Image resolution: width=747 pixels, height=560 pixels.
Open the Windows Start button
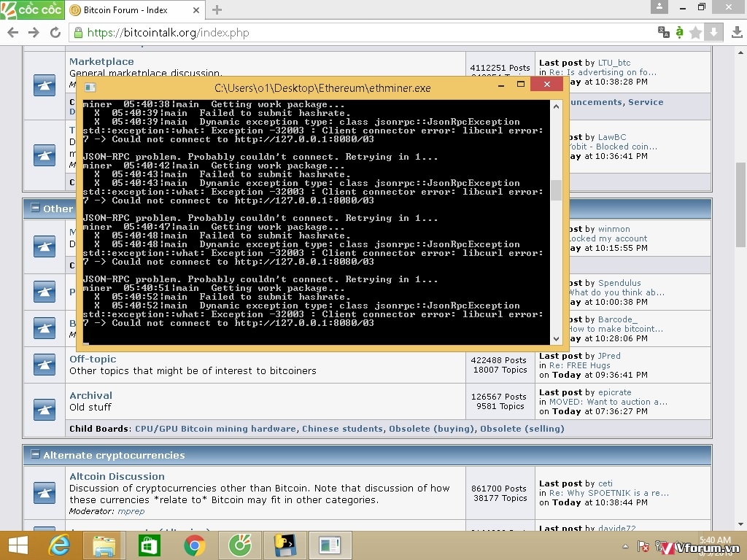18,545
